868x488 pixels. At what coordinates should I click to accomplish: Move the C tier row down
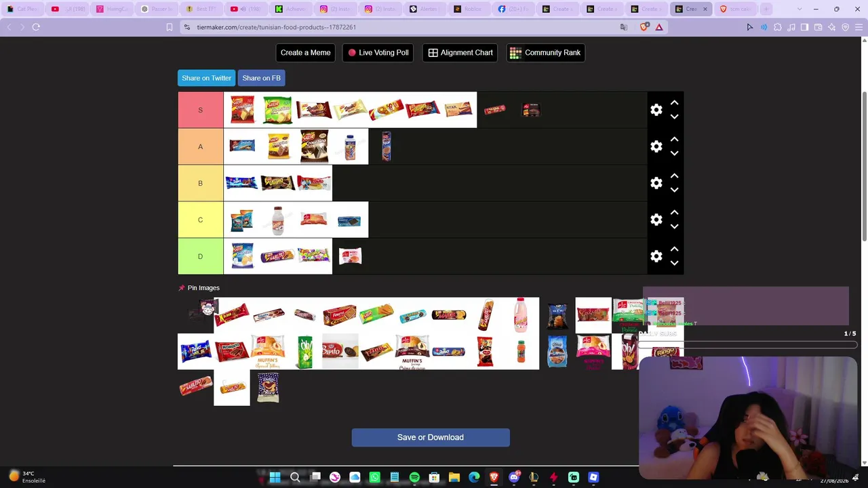[x=674, y=226]
